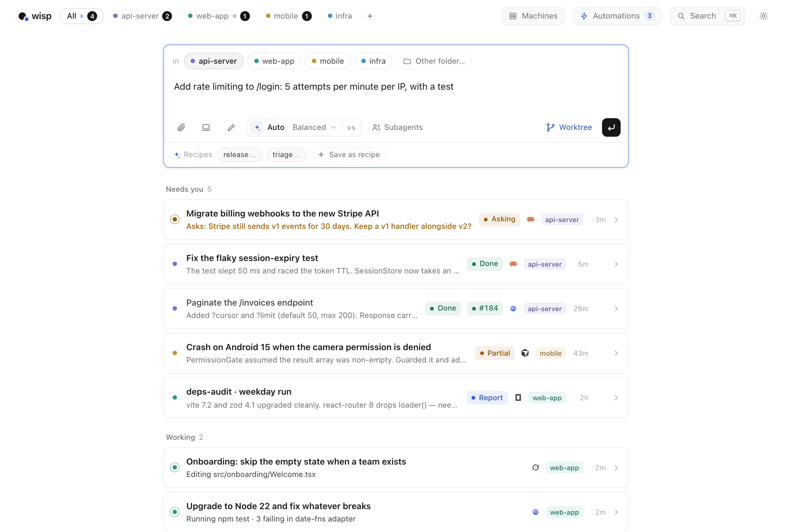Expand the Paginate /invoices endpoint chevron
This screenshot has height=532, width=792.
pos(616,308)
